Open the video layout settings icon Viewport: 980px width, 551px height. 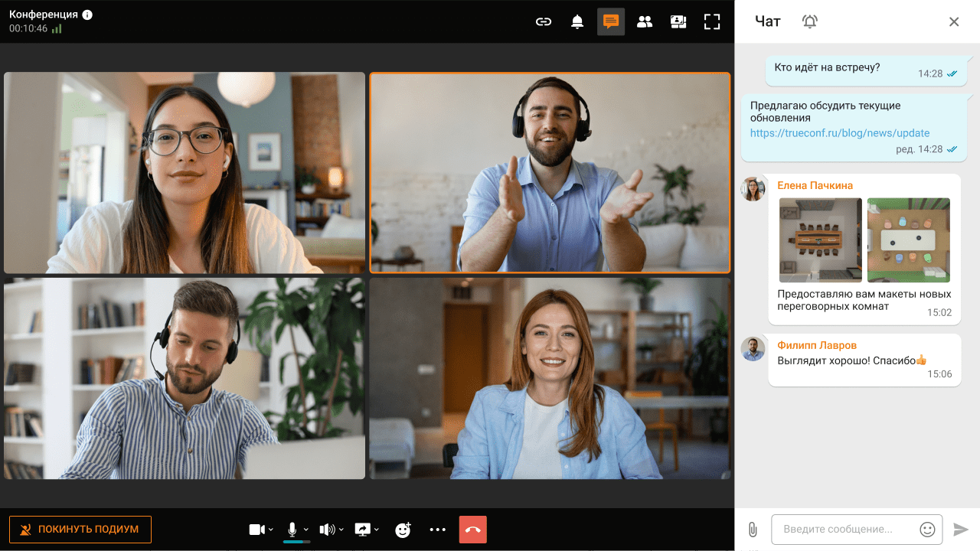(678, 22)
